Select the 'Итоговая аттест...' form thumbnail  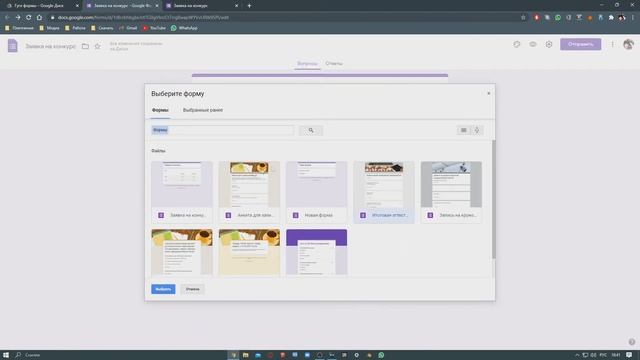(x=384, y=192)
